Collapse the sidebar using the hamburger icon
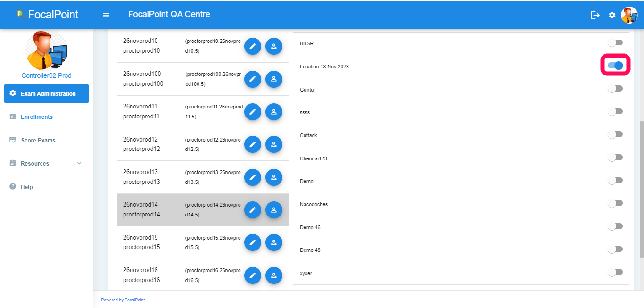Image resolution: width=644 pixels, height=308 pixels. coord(106,15)
